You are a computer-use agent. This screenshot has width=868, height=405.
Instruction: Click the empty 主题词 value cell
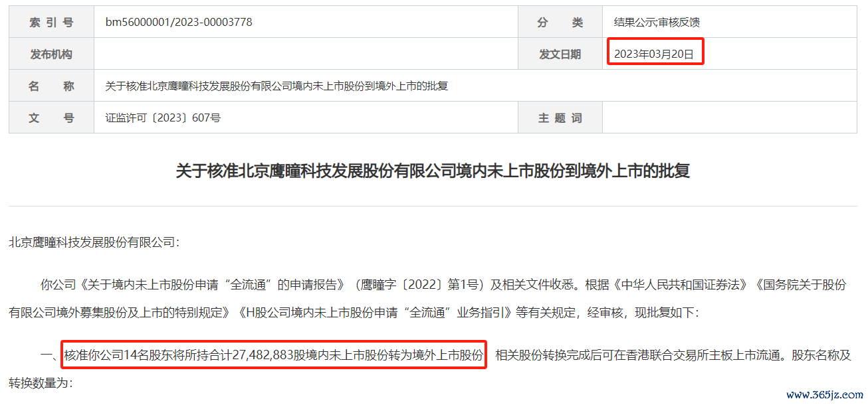[x=730, y=118]
